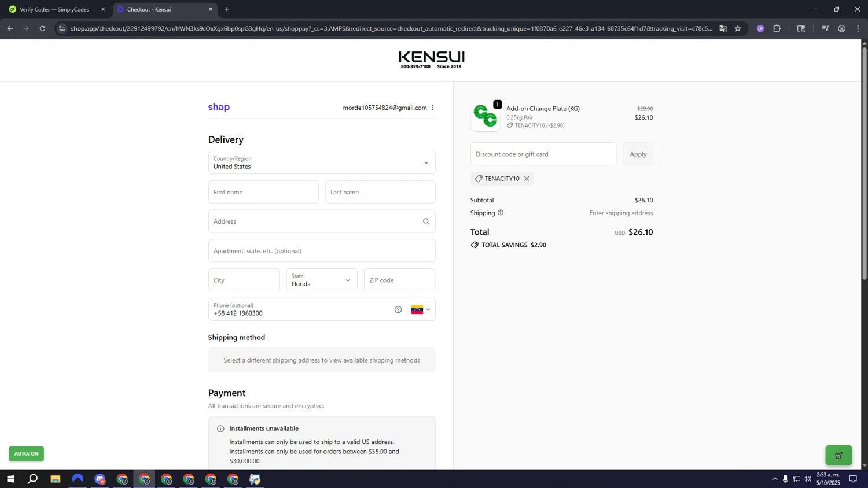Open the volume control in system tray

[807, 479]
